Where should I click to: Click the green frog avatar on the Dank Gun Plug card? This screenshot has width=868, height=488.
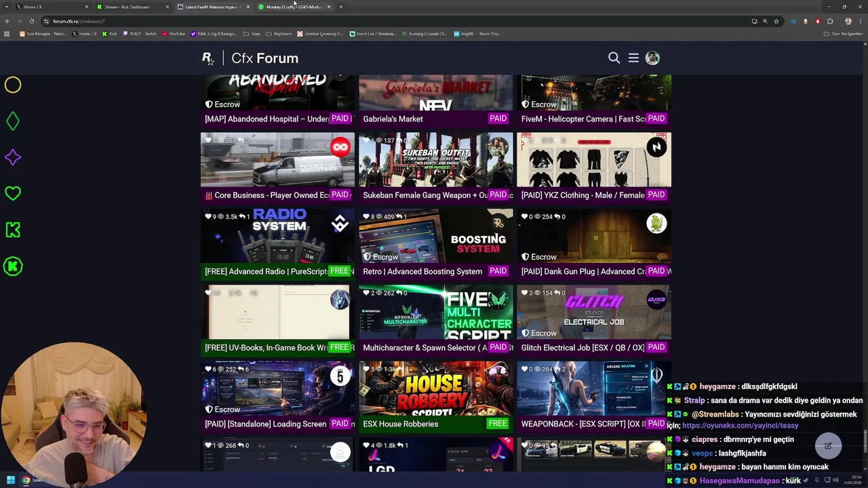tap(656, 223)
